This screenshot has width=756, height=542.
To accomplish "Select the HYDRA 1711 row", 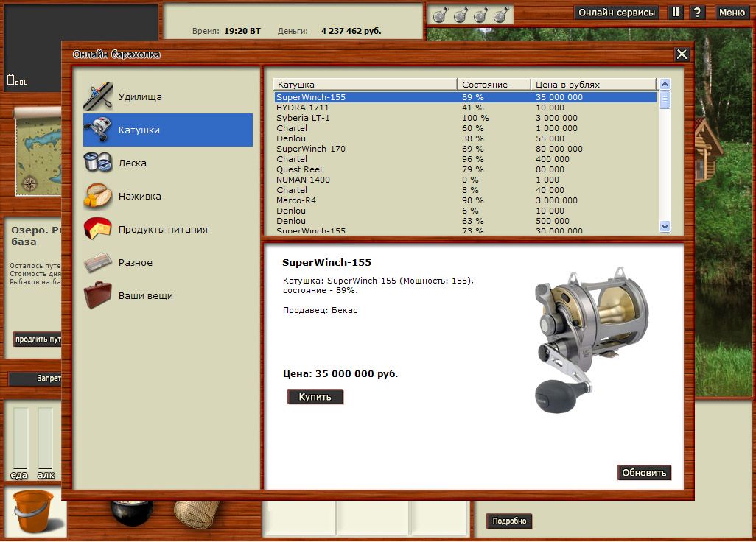I will click(x=465, y=108).
